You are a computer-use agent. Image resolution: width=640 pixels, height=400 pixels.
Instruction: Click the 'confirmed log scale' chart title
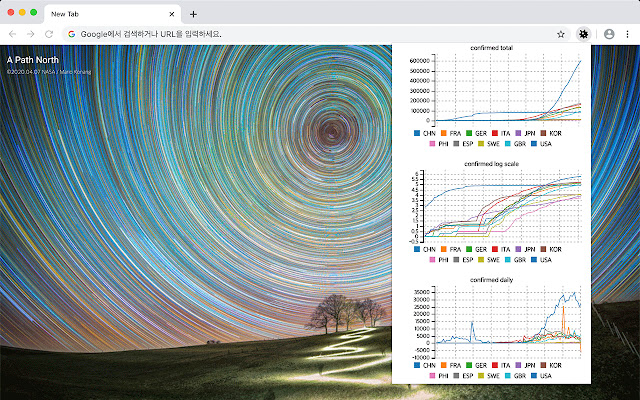tap(491, 164)
